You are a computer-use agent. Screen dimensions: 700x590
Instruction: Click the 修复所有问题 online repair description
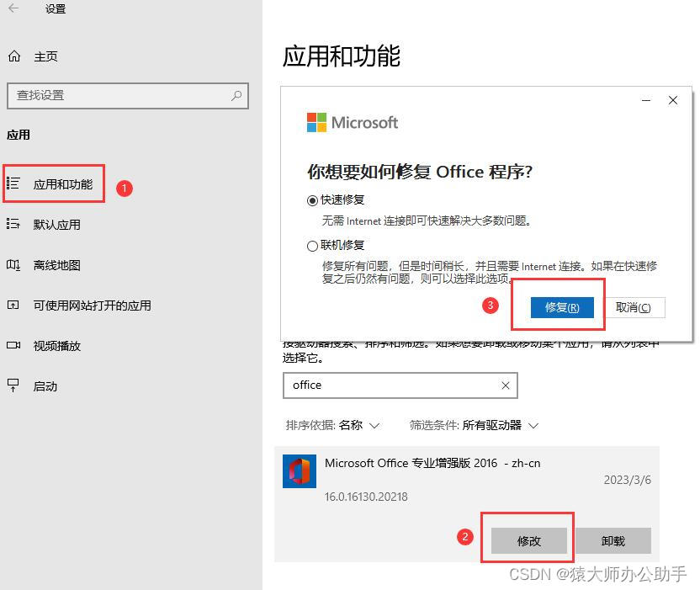click(x=490, y=273)
